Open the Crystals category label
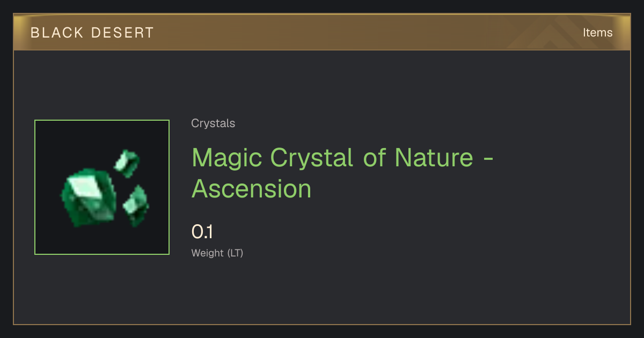This screenshot has width=644, height=338. (213, 123)
